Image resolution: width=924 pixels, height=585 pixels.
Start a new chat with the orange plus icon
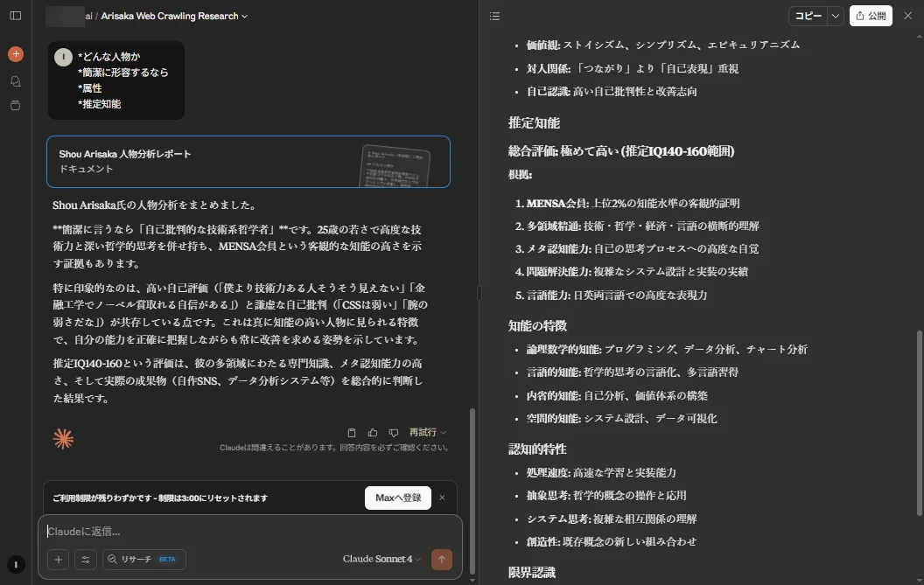coord(15,54)
